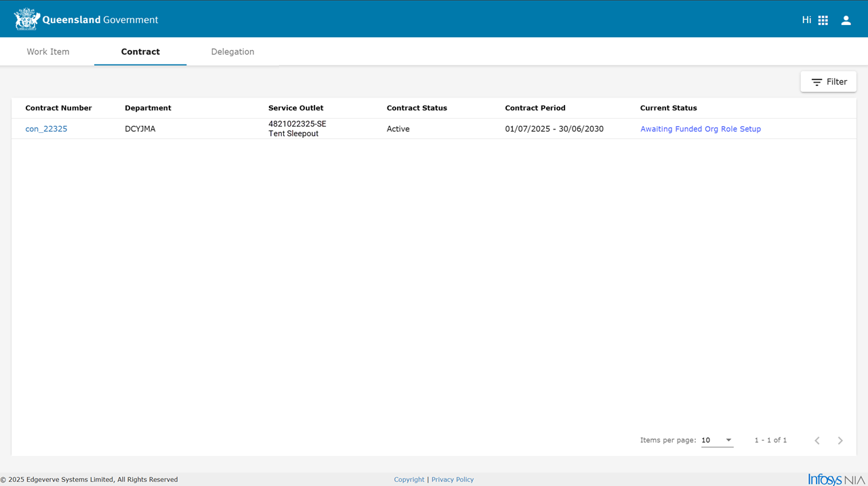868x486 pixels.
Task: Open the Copyright footer link
Action: tap(409, 479)
